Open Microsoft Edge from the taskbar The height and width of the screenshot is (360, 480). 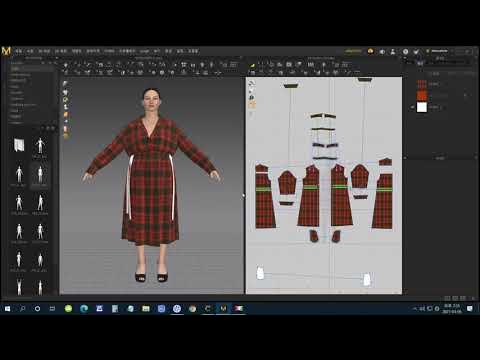[84, 309]
